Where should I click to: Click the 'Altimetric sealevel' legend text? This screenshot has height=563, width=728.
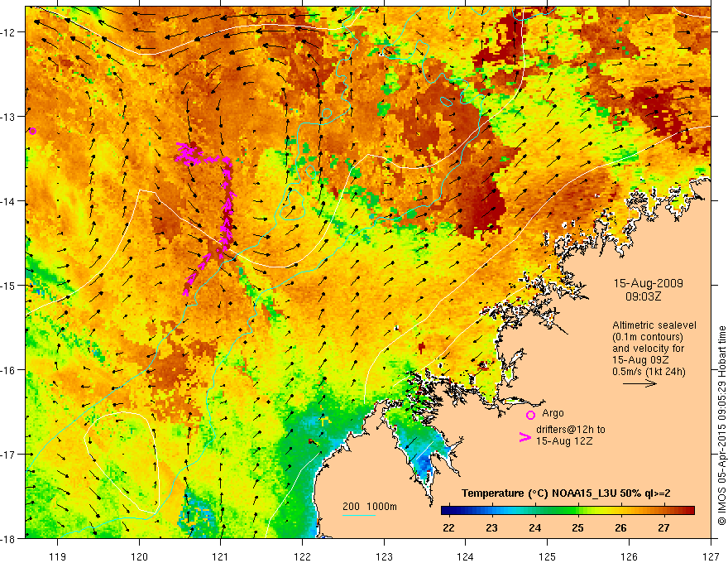click(654, 325)
